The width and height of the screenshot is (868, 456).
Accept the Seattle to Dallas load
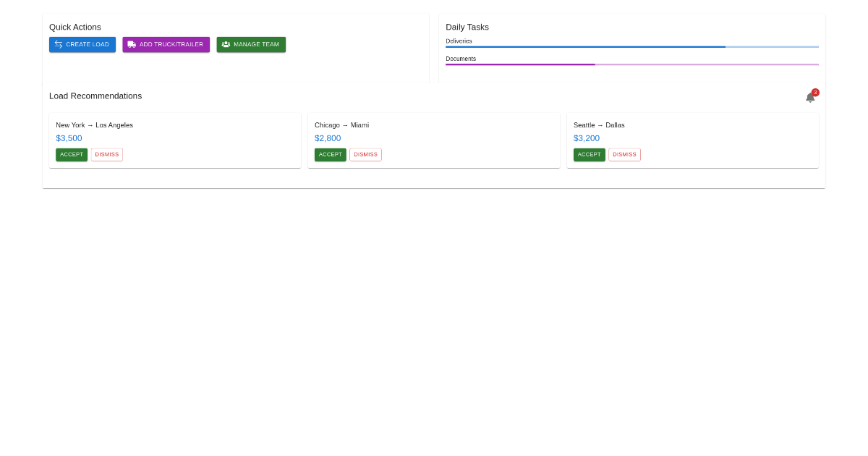(589, 154)
